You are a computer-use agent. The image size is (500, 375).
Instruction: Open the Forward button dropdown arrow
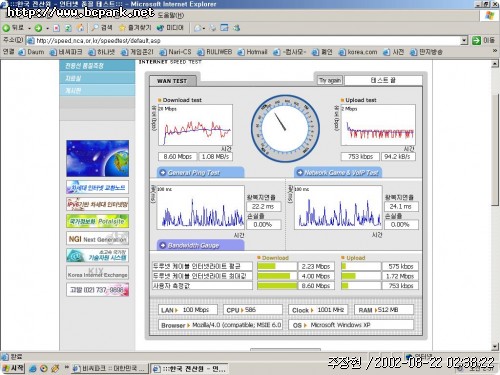pos(47,28)
